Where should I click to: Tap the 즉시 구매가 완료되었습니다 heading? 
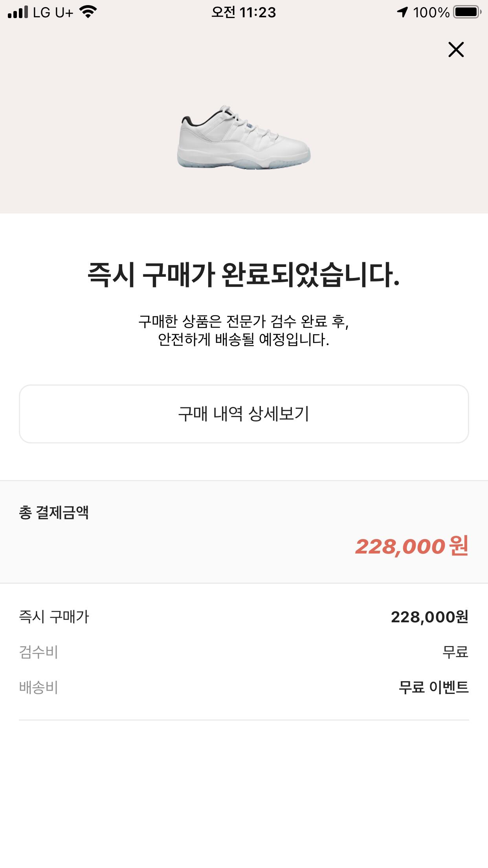tap(244, 274)
